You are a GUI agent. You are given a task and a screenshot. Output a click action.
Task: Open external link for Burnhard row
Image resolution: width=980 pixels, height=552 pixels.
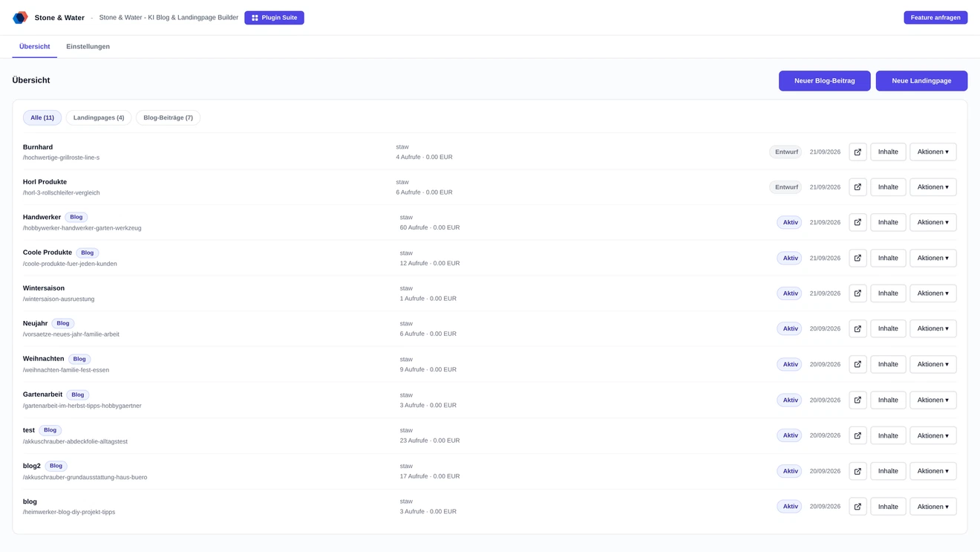pos(857,152)
